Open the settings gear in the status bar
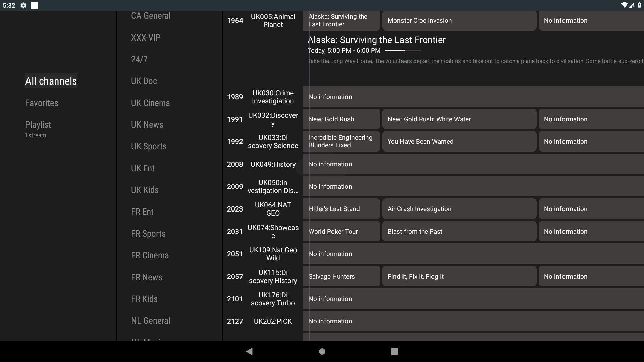Image resolution: width=644 pixels, height=362 pixels. [x=23, y=5]
